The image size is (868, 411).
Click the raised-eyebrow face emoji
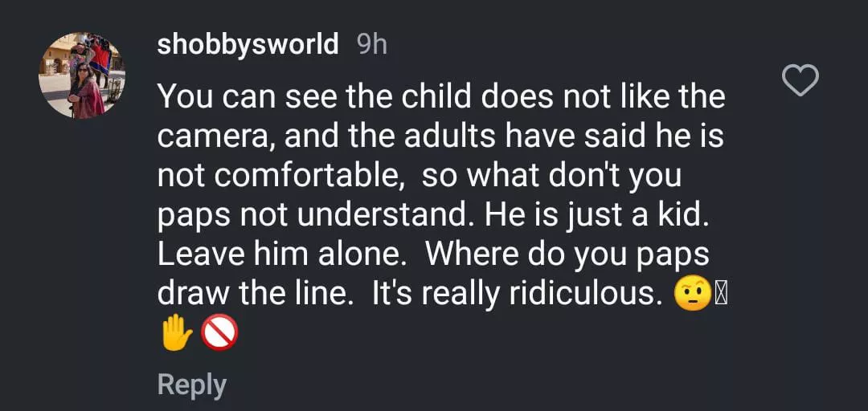691,295
